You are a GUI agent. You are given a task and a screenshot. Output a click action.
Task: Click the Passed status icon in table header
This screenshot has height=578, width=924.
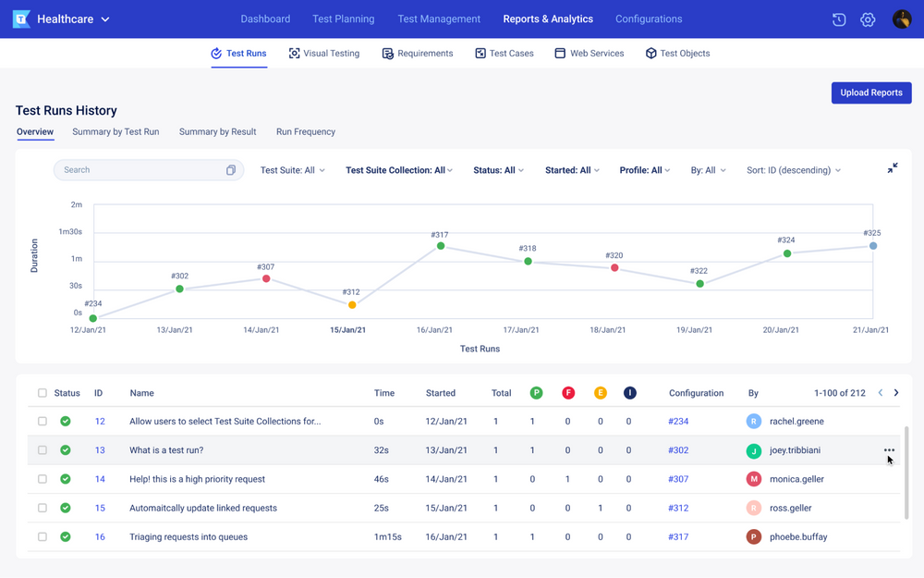pos(536,392)
